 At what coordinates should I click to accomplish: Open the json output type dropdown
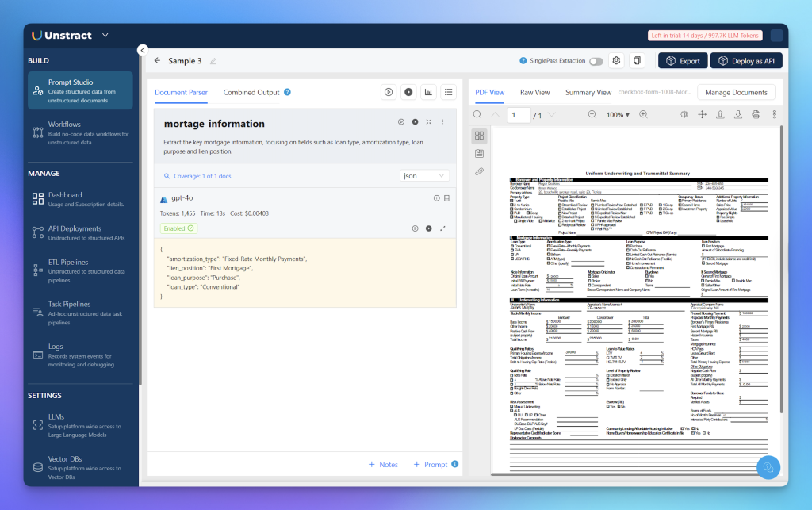pos(425,176)
